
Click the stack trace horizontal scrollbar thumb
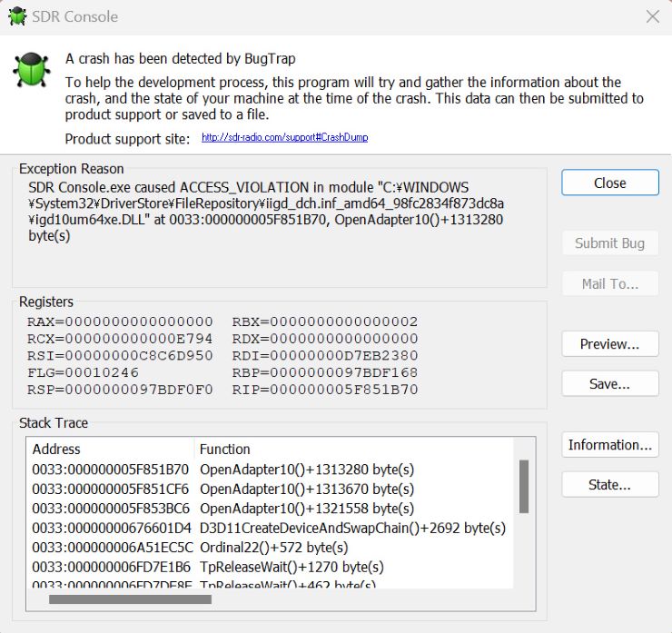130,599
